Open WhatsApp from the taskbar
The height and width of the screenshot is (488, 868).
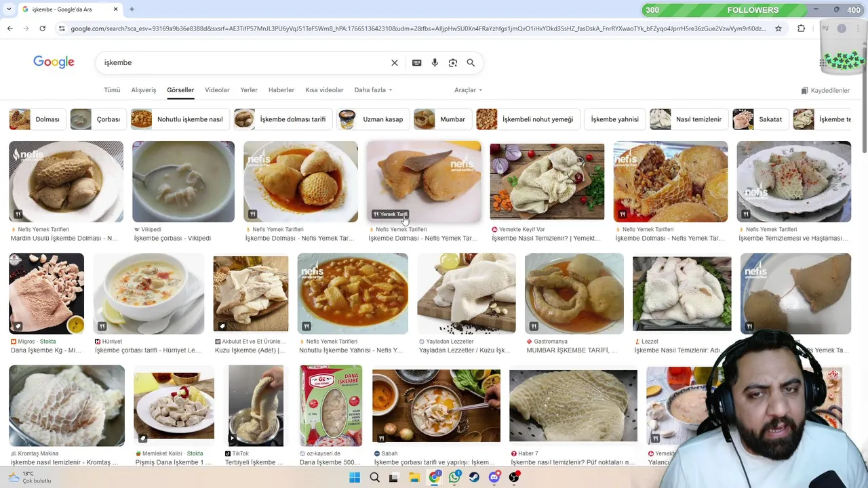tap(454, 477)
